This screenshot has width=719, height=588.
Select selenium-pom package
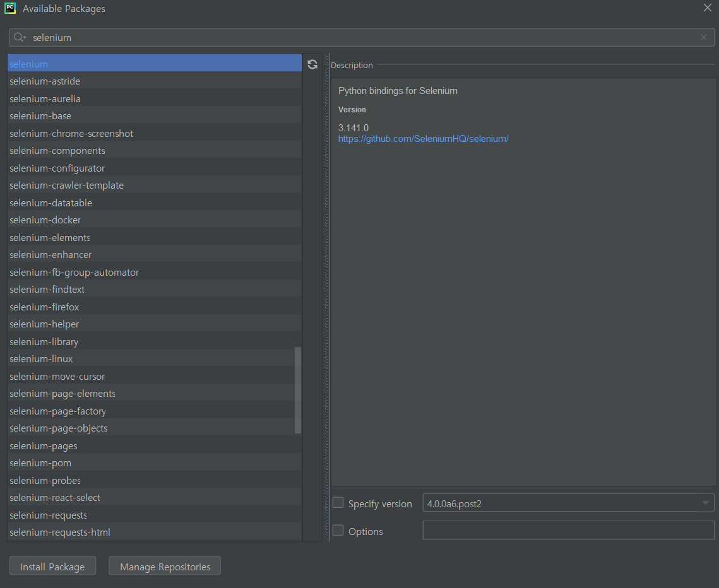coord(155,463)
